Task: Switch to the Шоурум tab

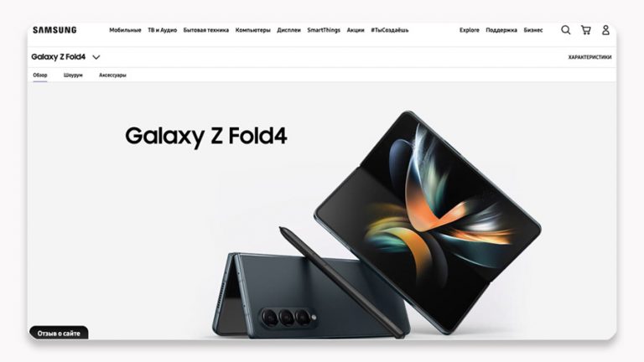Action: coord(73,75)
